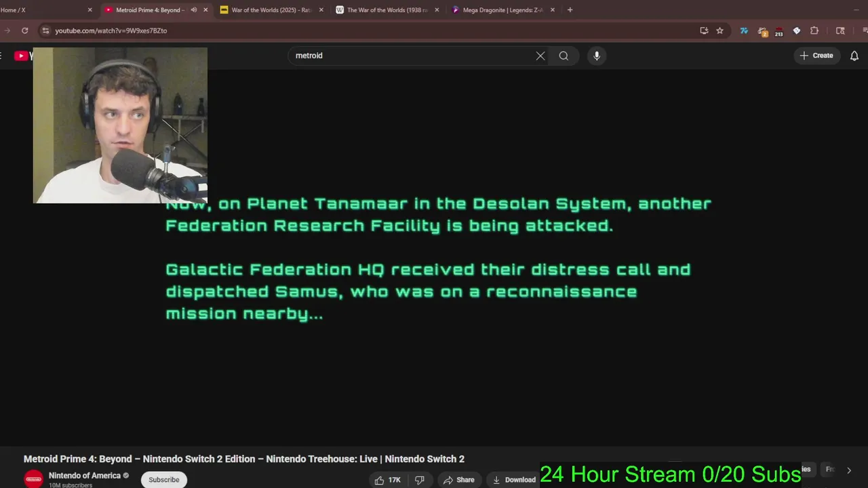Share the video

[459, 480]
